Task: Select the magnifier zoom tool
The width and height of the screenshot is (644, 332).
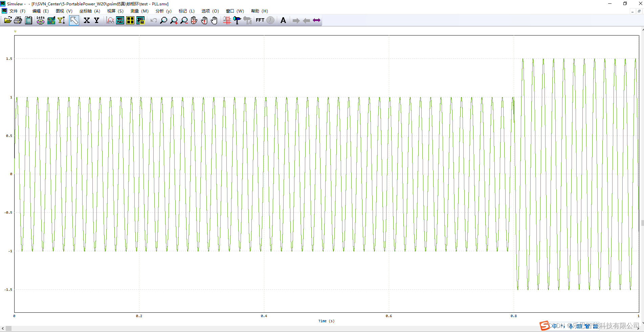Action: [163, 20]
